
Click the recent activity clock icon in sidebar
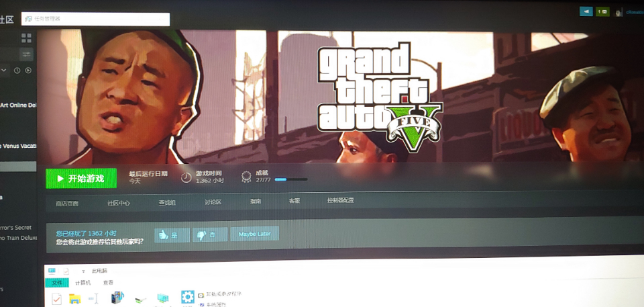(17, 71)
